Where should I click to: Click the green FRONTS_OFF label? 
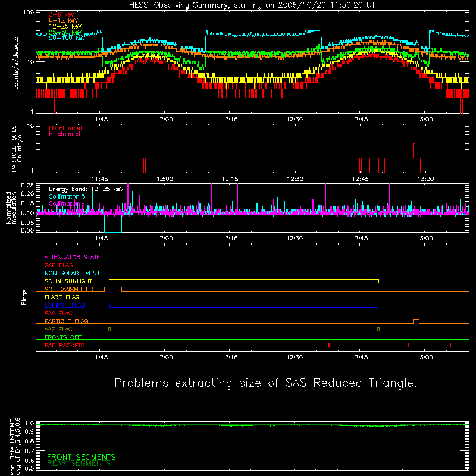tap(63, 337)
